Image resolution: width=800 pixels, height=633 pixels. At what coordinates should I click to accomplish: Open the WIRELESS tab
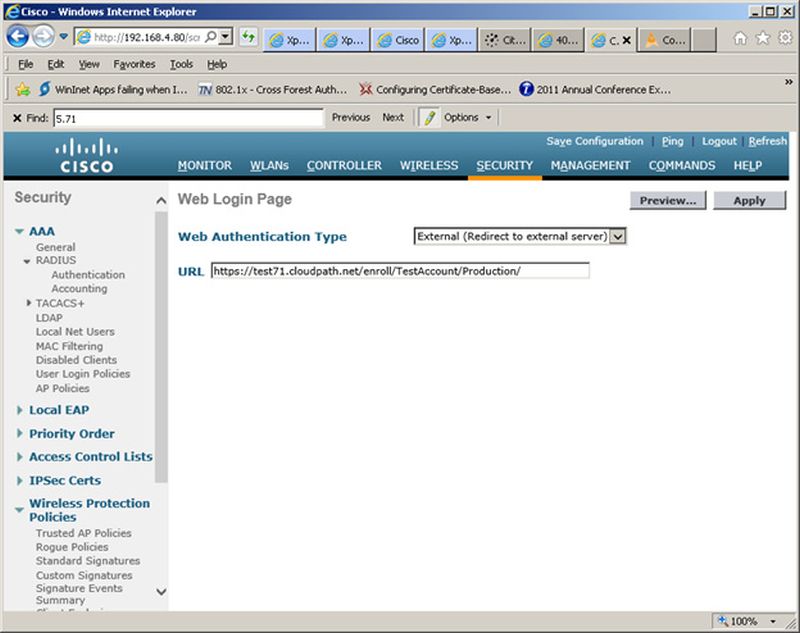pyautogui.click(x=429, y=166)
